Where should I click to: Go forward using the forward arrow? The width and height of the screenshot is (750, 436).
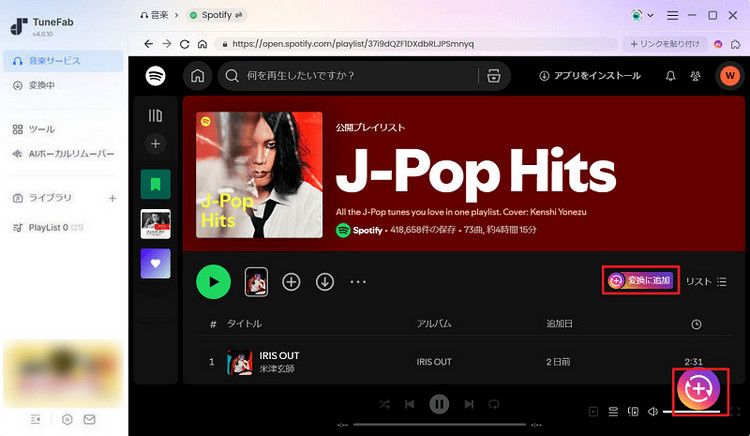(166, 44)
